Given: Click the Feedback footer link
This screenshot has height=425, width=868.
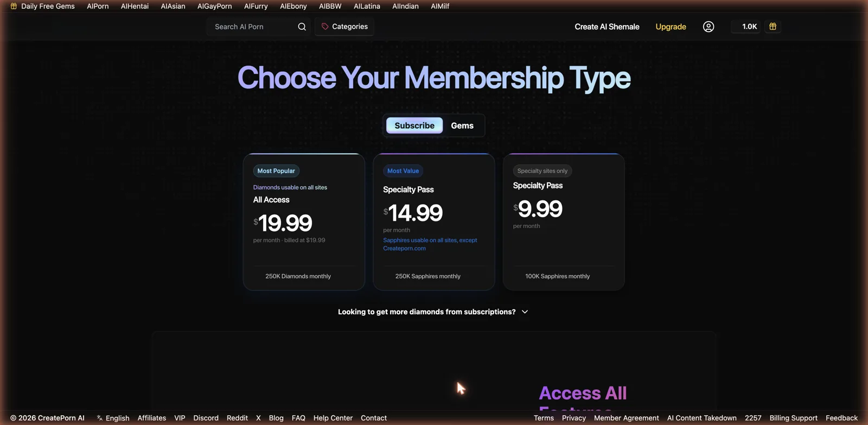Looking at the screenshot, I should pos(841,418).
